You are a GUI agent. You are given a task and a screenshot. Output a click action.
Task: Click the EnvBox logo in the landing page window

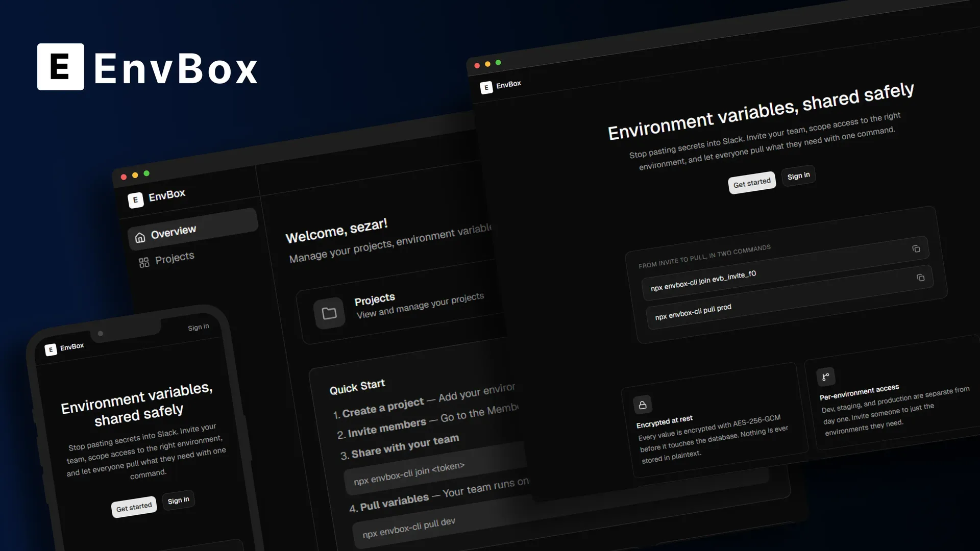[486, 88]
